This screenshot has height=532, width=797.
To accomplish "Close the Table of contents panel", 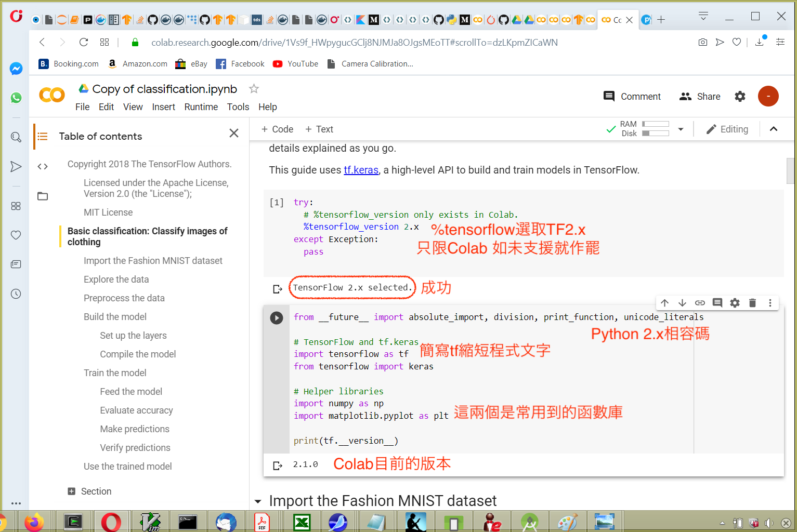I will click(234, 133).
